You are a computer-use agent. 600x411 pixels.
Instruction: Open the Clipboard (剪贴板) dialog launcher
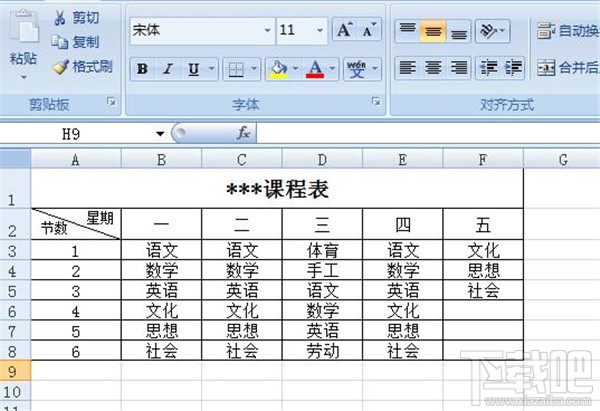(x=111, y=101)
